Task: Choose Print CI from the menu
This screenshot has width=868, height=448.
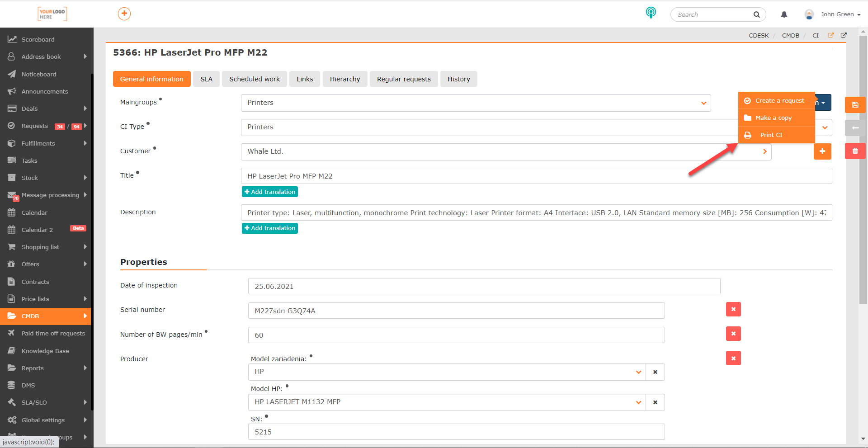Action: [777, 135]
